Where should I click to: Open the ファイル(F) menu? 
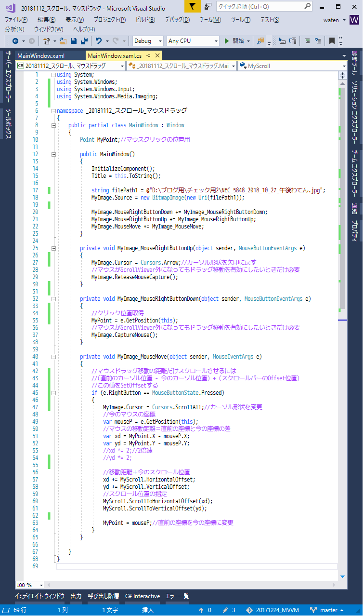coord(16,20)
